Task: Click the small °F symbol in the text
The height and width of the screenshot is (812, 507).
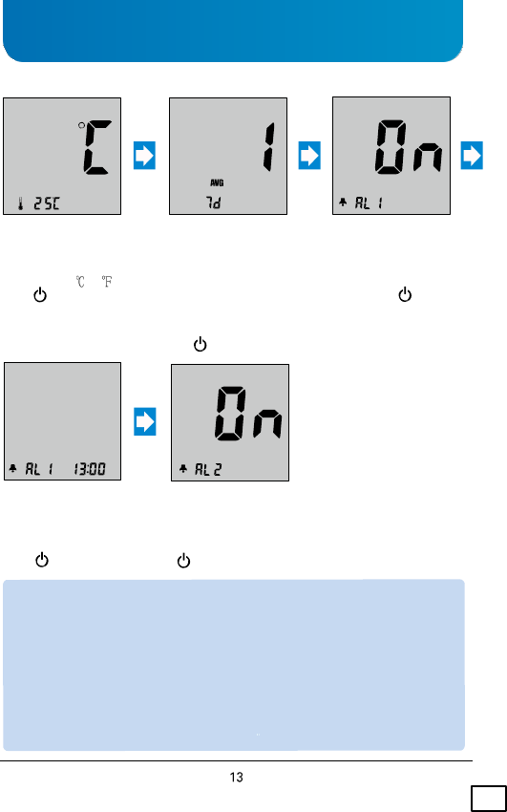Action: coord(107,281)
